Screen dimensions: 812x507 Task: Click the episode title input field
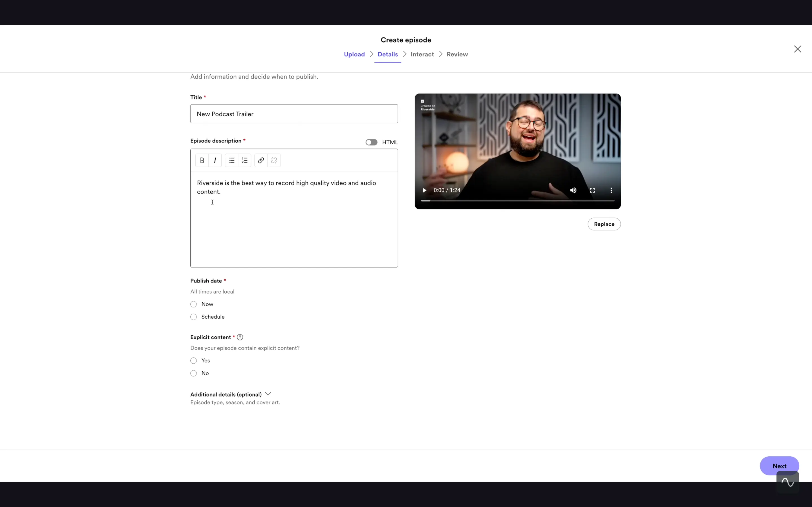point(294,113)
